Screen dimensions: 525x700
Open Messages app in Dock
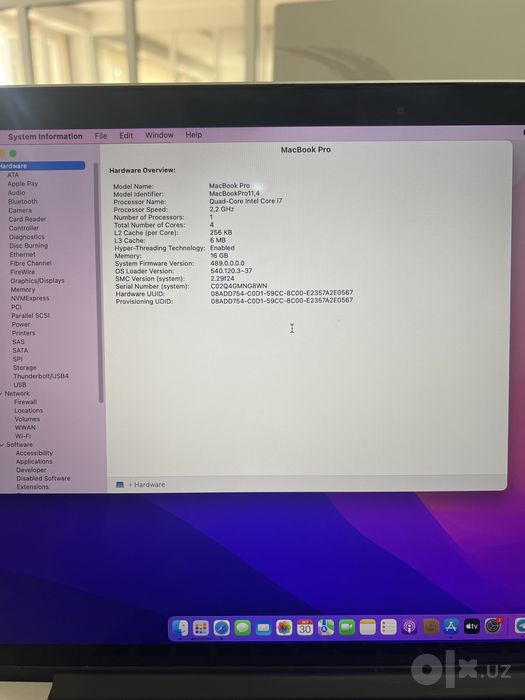242,628
